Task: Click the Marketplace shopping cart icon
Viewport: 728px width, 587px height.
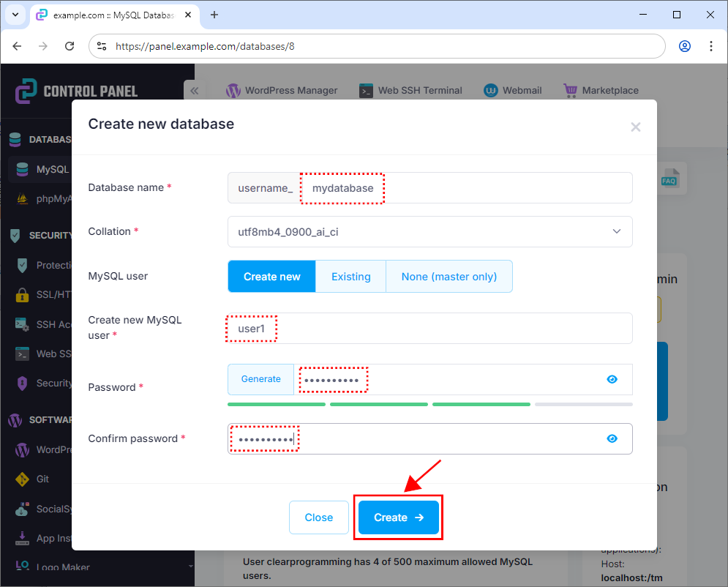Action: [570, 91]
